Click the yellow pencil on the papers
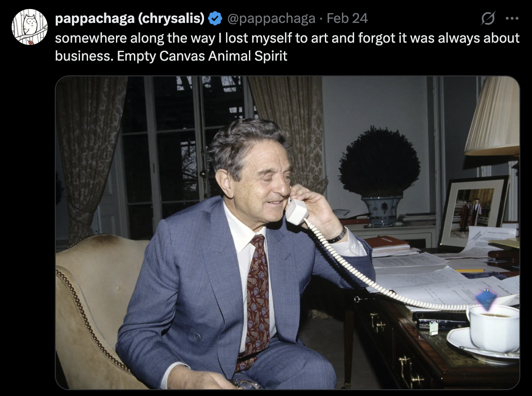This screenshot has width=532, height=396. click(470, 271)
